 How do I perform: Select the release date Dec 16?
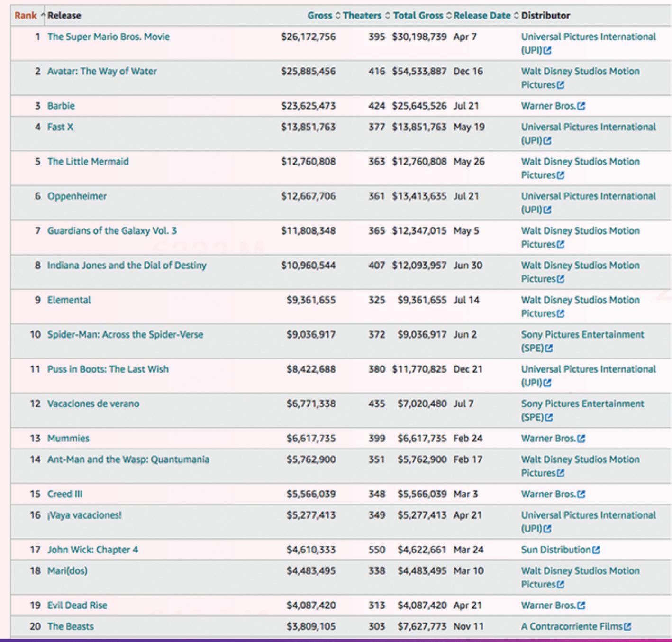pyautogui.click(x=468, y=71)
